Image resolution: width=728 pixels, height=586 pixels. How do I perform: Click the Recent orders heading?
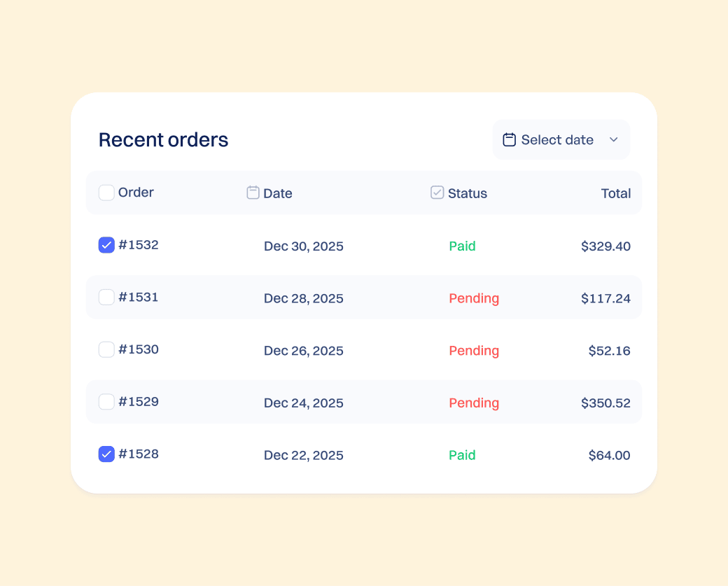tap(163, 139)
